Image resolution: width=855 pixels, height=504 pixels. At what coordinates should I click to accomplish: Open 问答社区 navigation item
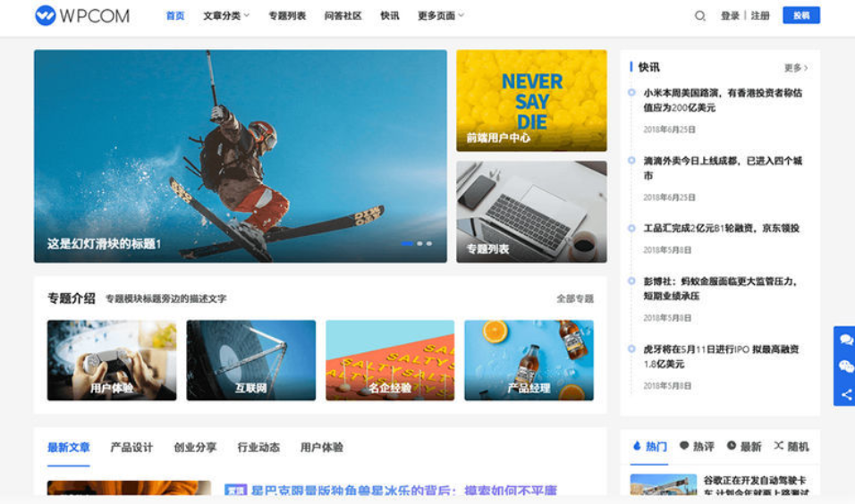click(343, 16)
